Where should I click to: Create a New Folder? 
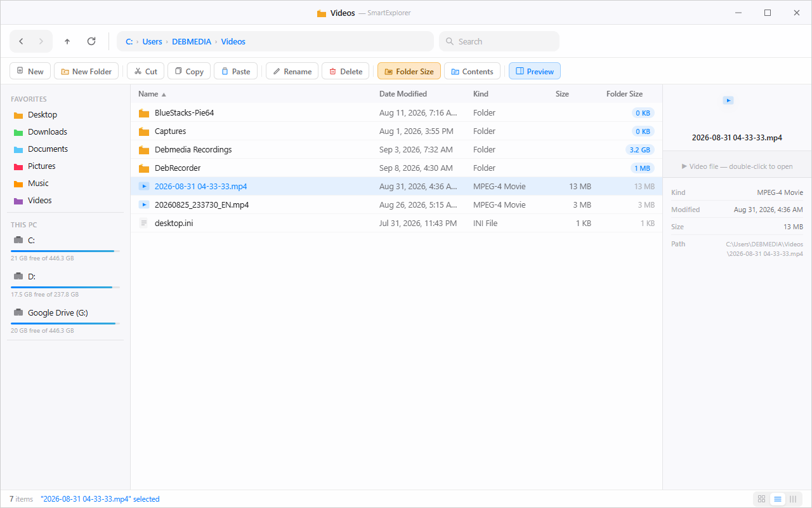click(x=86, y=71)
